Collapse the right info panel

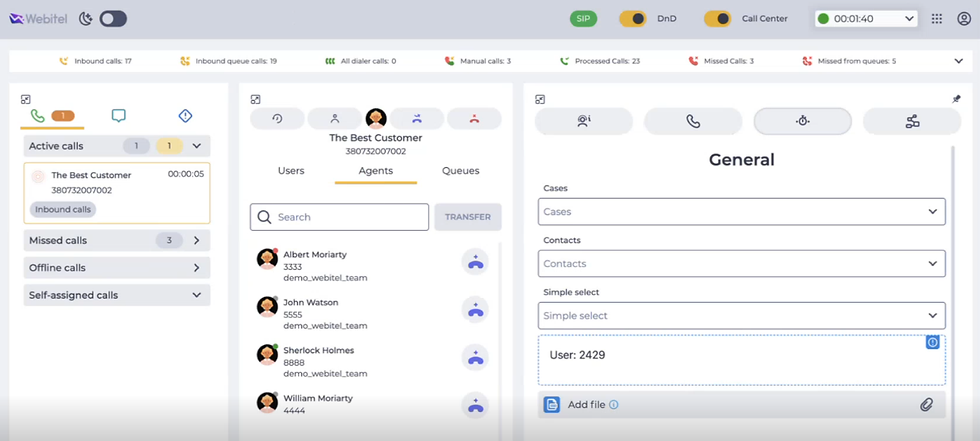click(x=541, y=99)
